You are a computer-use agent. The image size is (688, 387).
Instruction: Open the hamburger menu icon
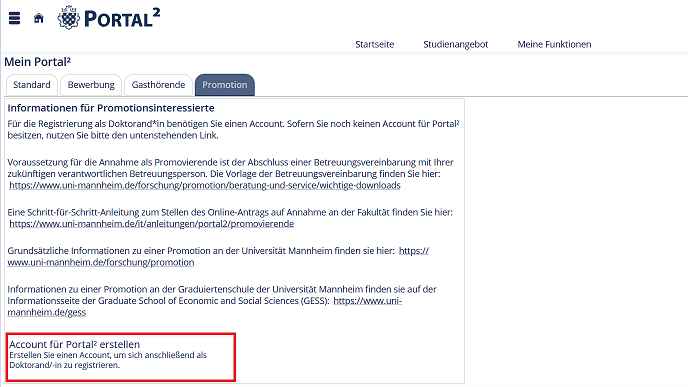pyautogui.click(x=14, y=18)
